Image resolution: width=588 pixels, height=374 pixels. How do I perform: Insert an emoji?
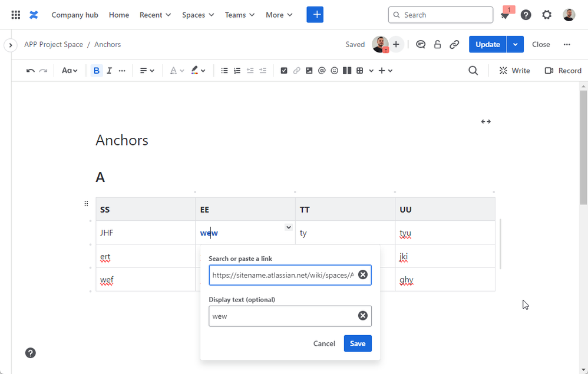pos(335,71)
